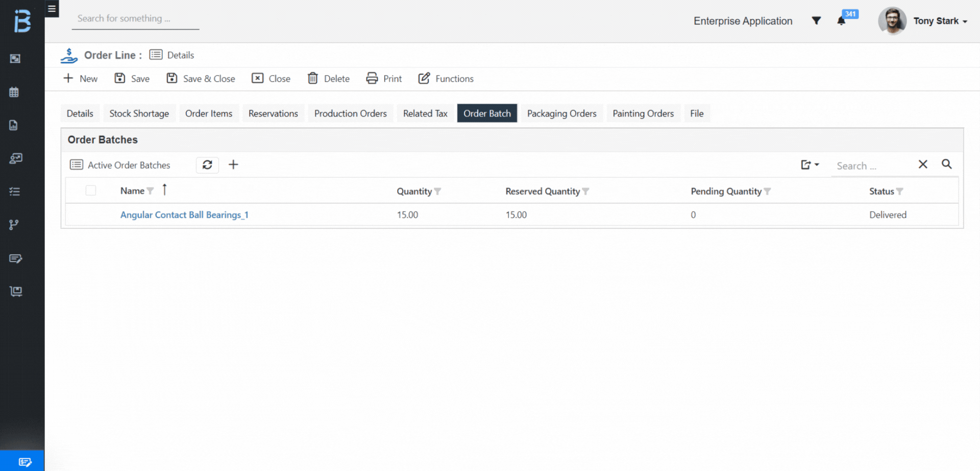Switch to the File tab

(697, 113)
